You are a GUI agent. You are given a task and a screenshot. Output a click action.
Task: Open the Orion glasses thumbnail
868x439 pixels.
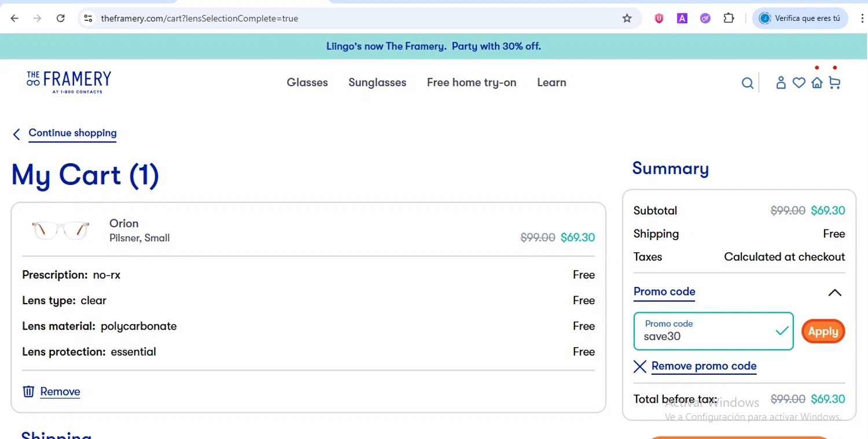coord(61,230)
